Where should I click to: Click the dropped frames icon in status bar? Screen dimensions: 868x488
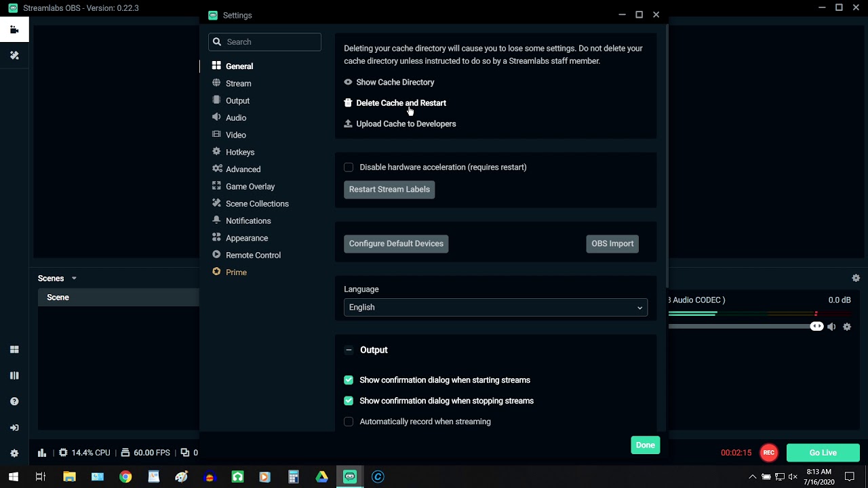(185, 453)
